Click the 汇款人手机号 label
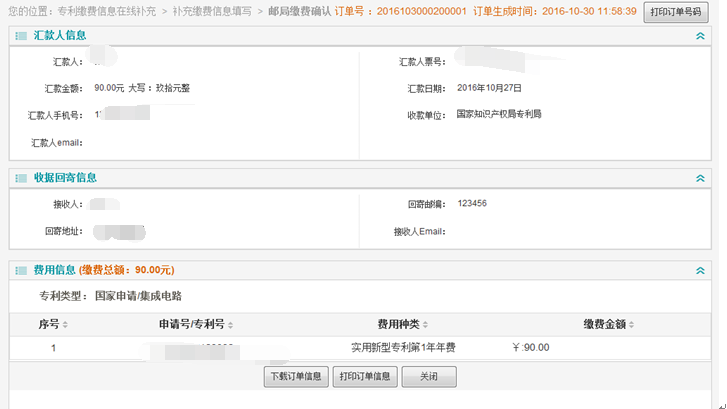This screenshot has height=409, width=727. click(x=55, y=115)
